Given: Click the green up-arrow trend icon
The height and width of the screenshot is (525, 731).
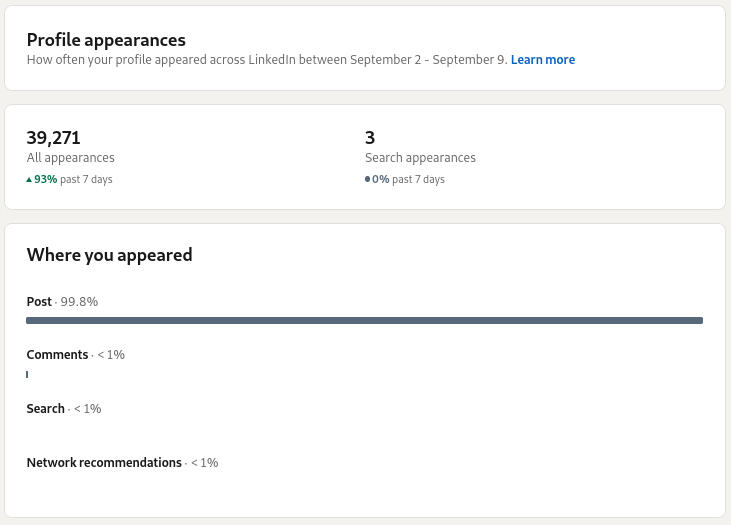Looking at the screenshot, I should [x=30, y=180].
